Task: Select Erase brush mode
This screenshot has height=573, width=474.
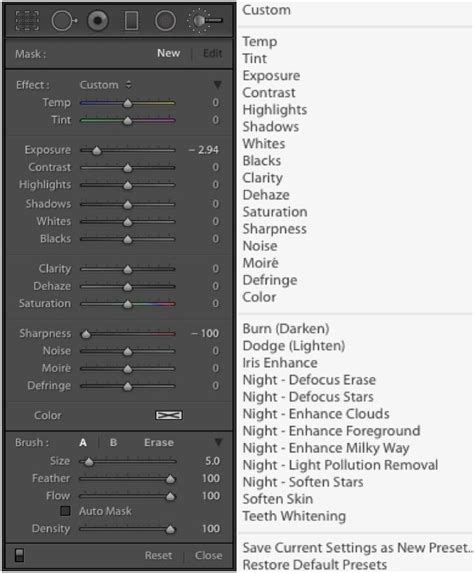Action: click(x=159, y=443)
